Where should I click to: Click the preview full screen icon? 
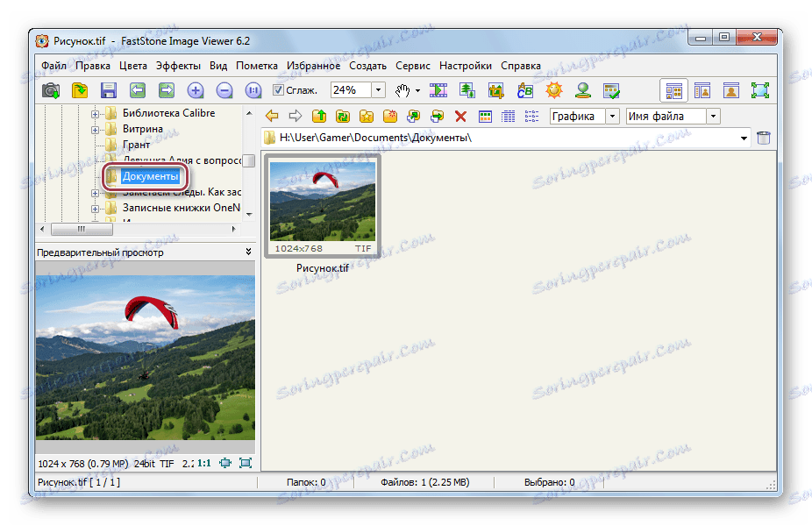[246, 463]
